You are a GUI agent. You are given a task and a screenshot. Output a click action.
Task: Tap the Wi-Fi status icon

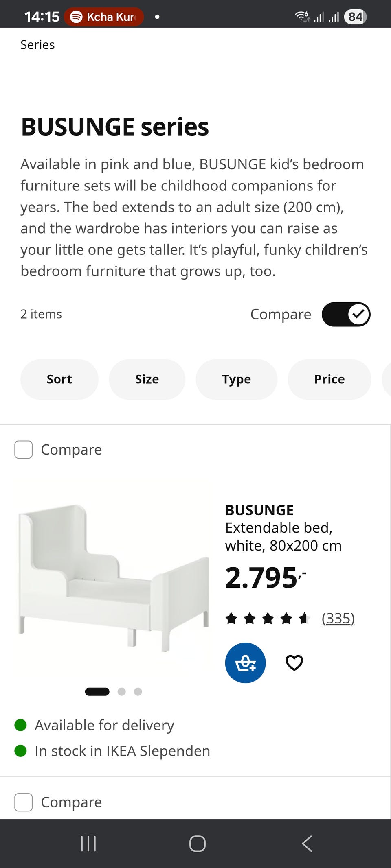302,17
